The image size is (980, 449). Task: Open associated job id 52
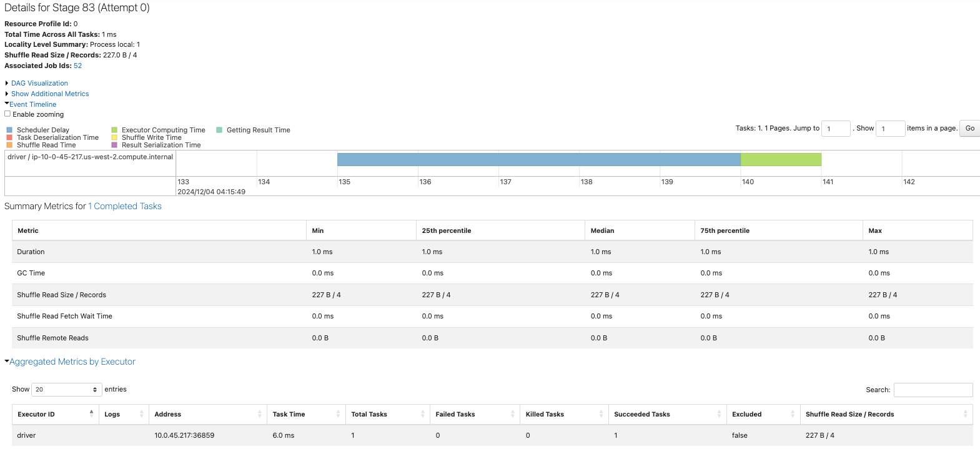click(77, 66)
